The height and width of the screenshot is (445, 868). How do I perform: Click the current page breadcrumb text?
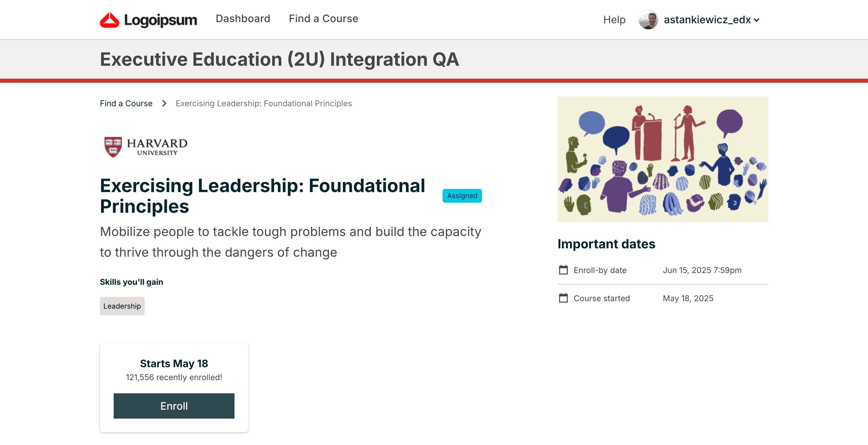(263, 103)
